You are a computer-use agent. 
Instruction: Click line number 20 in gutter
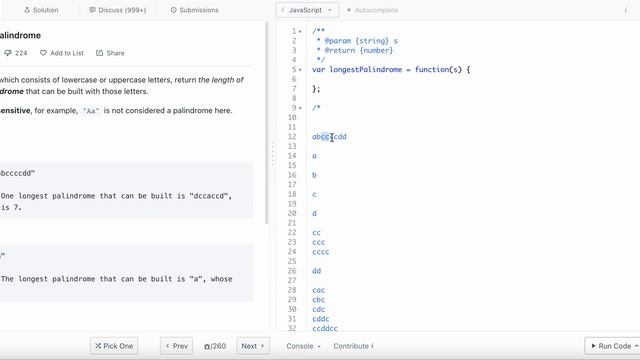pyautogui.click(x=292, y=213)
